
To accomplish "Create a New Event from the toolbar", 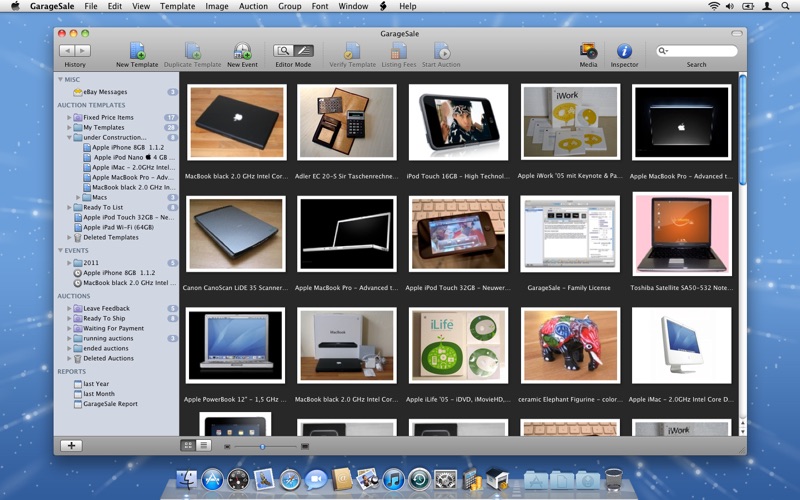I will [x=242, y=51].
